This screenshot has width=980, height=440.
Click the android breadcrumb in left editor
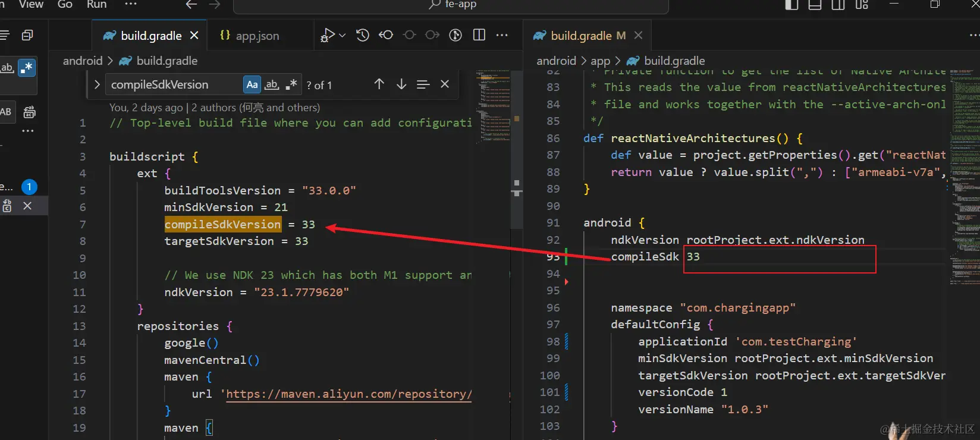point(83,61)
